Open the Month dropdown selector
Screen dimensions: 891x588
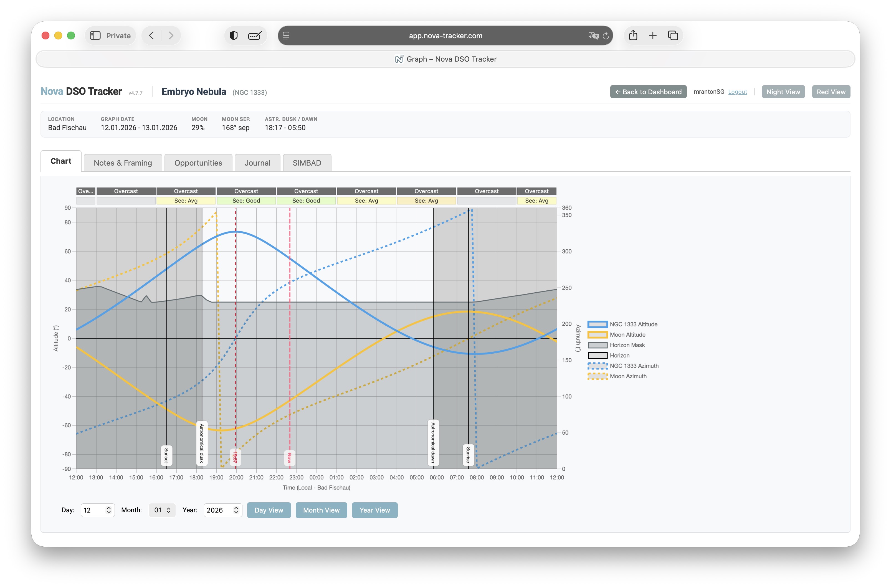pyautogui.click(x=162, y=510)
